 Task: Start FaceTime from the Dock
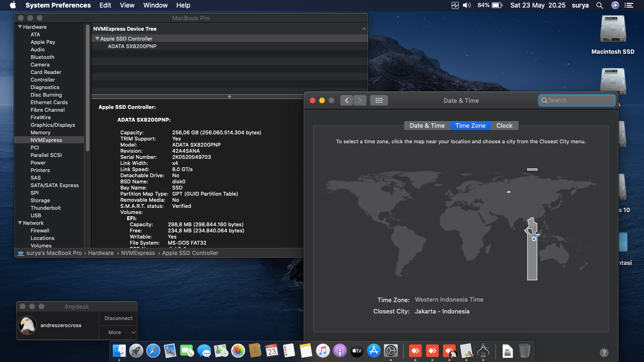(187, 350)
